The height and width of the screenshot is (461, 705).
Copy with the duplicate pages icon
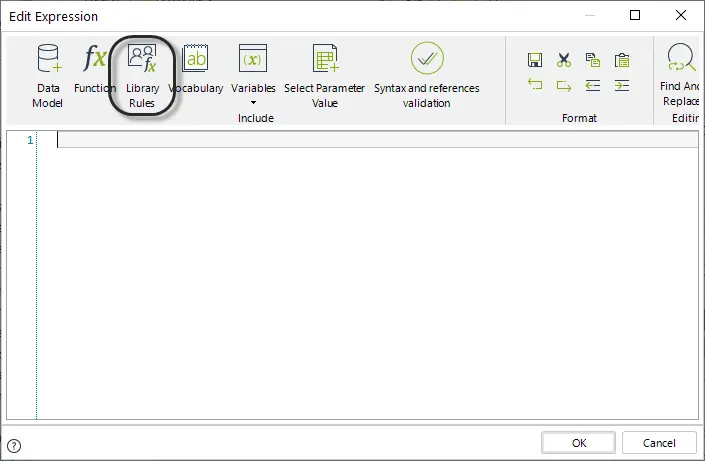point(593,60)
